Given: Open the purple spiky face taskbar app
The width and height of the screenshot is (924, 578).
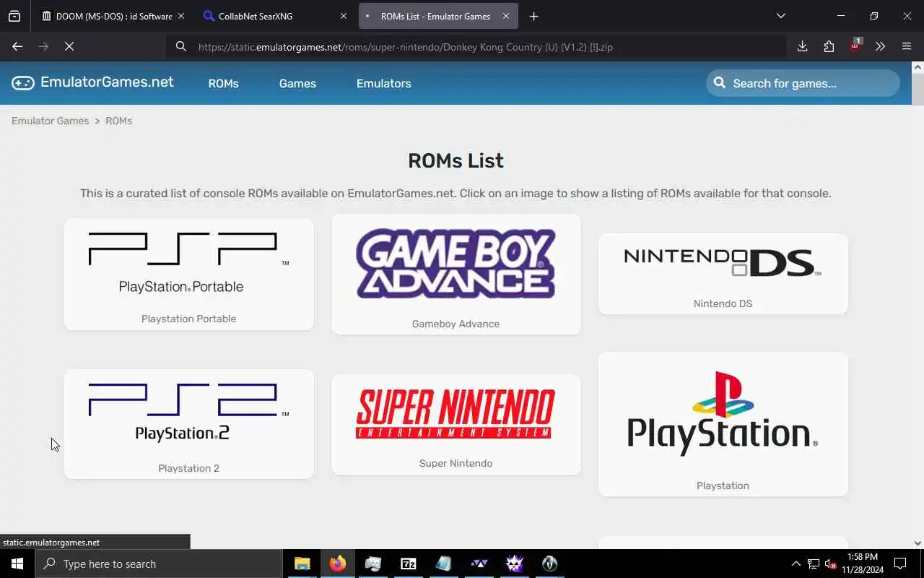Looking at the screenshot, I should coord(514,564).
